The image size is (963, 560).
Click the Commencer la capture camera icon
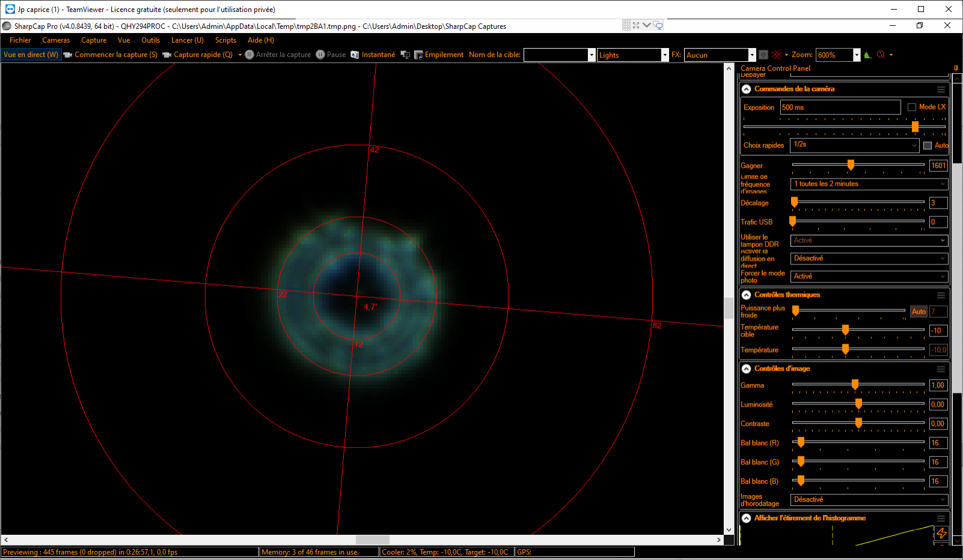(68, 55)
